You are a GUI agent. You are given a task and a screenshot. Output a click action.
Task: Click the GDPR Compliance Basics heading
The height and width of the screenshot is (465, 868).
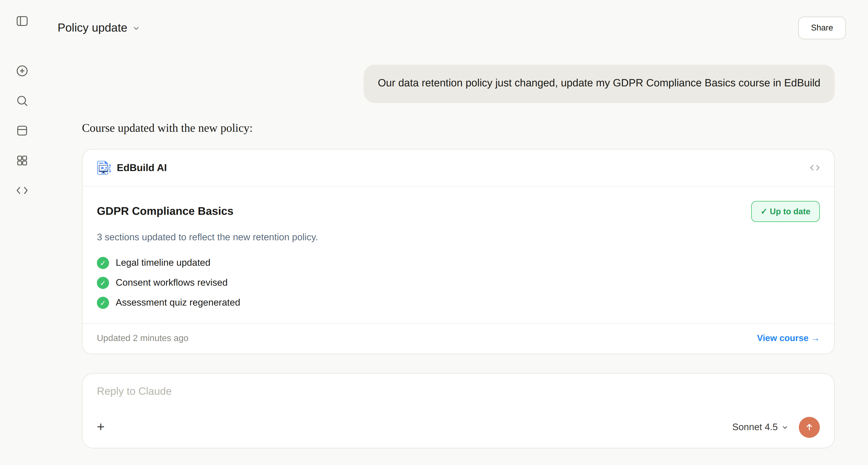coord(165,211)
